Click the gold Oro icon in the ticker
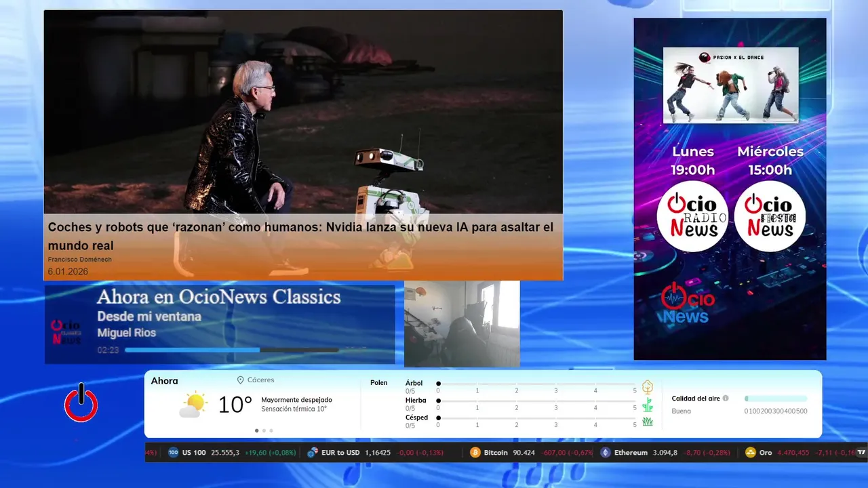 click(x=751, y=452)
